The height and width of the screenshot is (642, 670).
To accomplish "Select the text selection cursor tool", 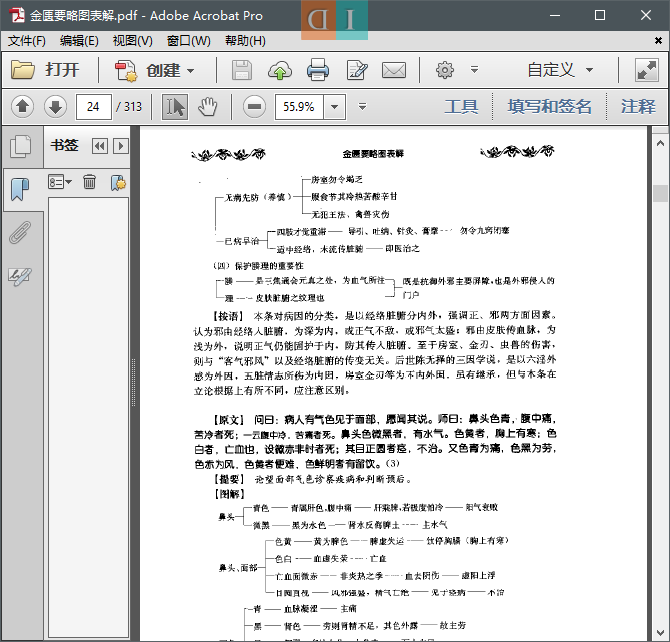I will (x=175, y=106).
